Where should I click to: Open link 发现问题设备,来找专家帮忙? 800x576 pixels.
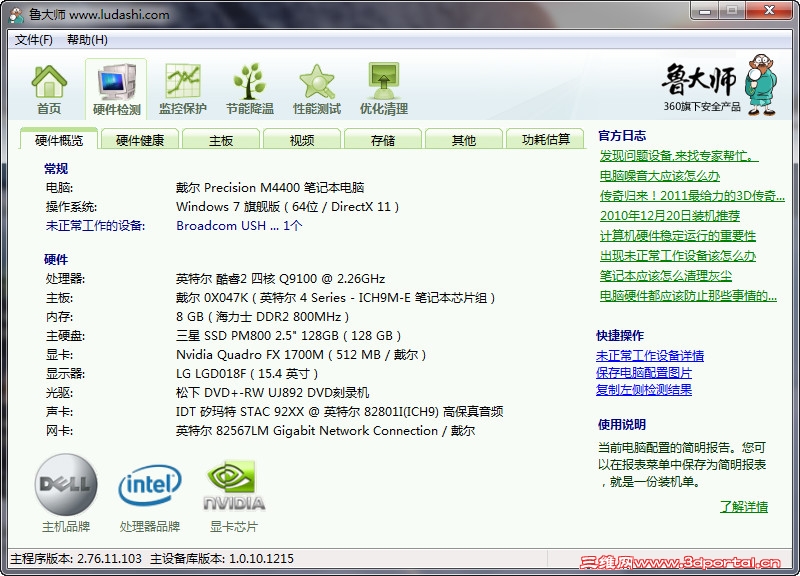point(679,156)
